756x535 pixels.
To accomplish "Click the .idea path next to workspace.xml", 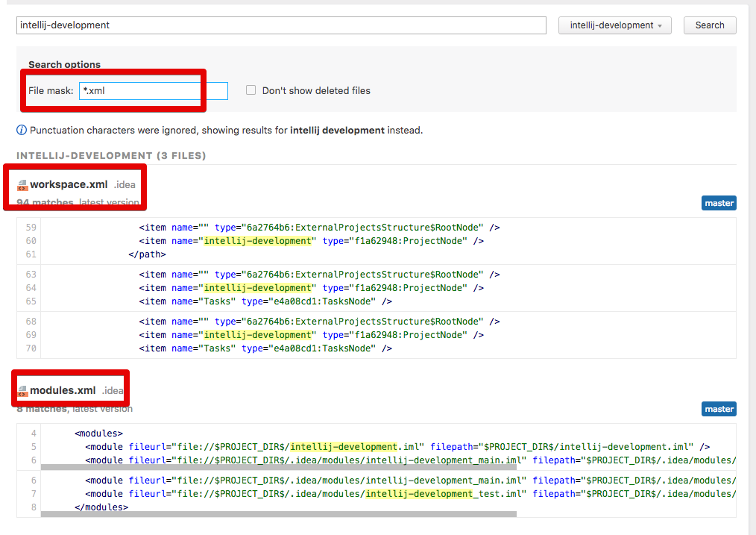I will (x=125, y=185).
